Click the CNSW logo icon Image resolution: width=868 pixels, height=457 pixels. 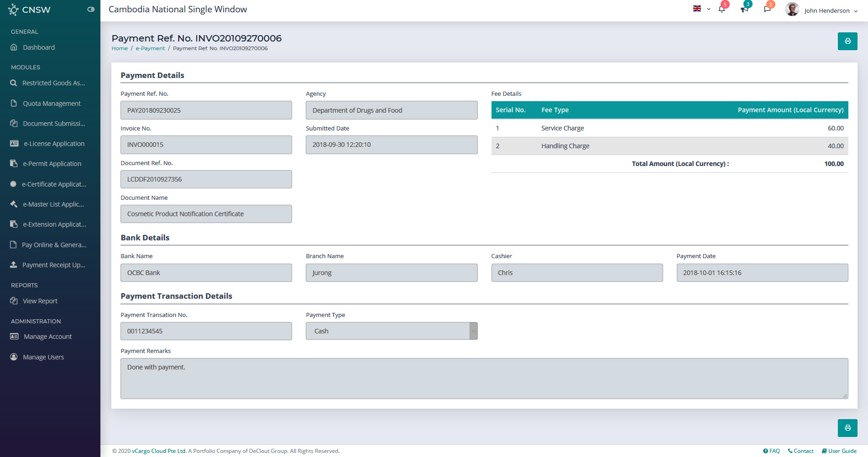click(13, 10)
